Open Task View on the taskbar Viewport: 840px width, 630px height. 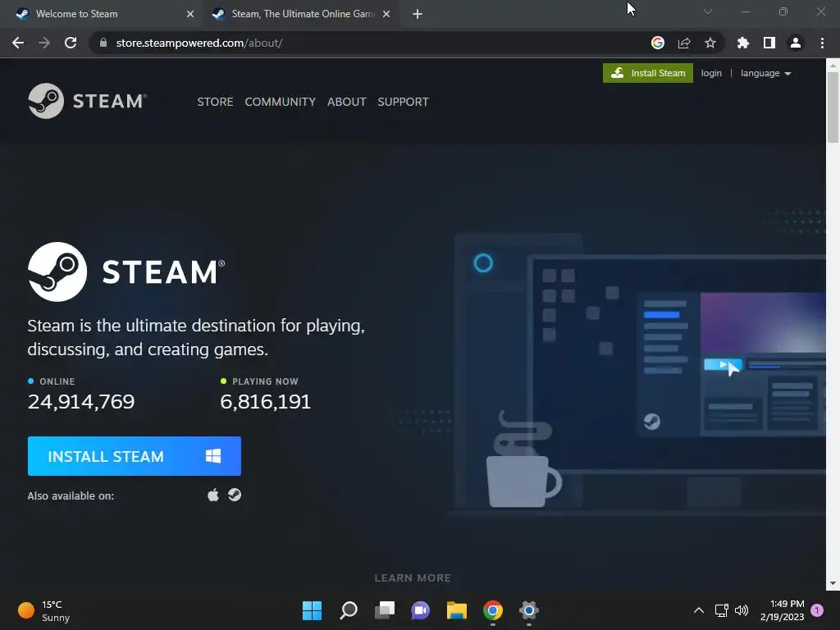(385, 610)
